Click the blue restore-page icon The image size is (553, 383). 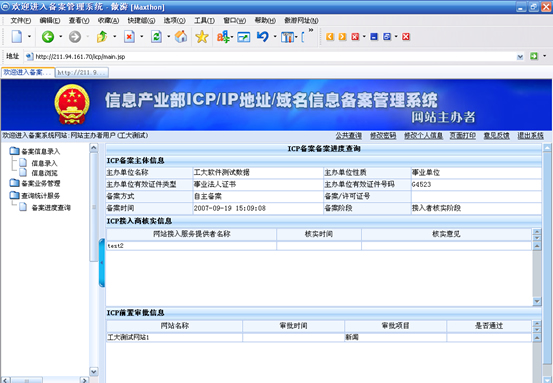[387, 37]
